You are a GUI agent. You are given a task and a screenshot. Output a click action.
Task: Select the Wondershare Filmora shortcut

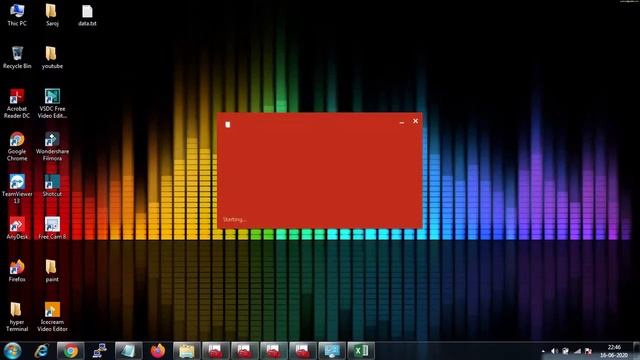52,146
